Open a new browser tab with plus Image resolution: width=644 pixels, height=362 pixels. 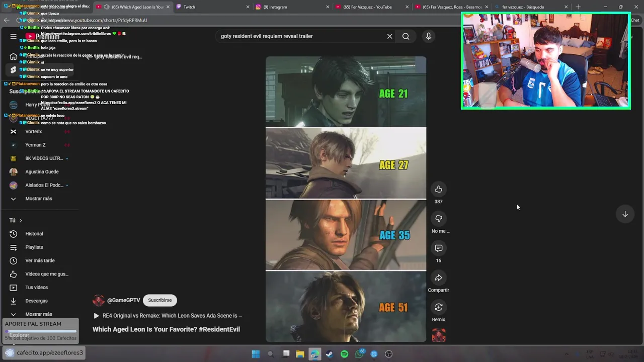pos(578,7)
